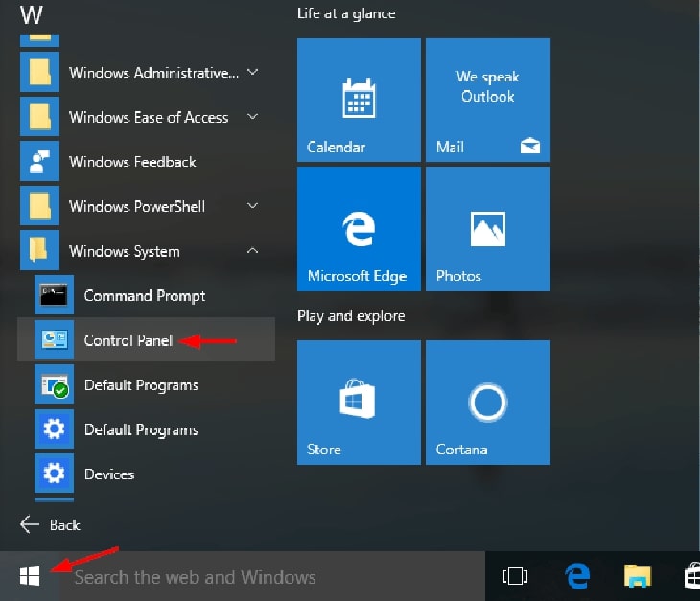Open Devices in the app list
The width and height of the screenshot is (700, 601).
109,474
